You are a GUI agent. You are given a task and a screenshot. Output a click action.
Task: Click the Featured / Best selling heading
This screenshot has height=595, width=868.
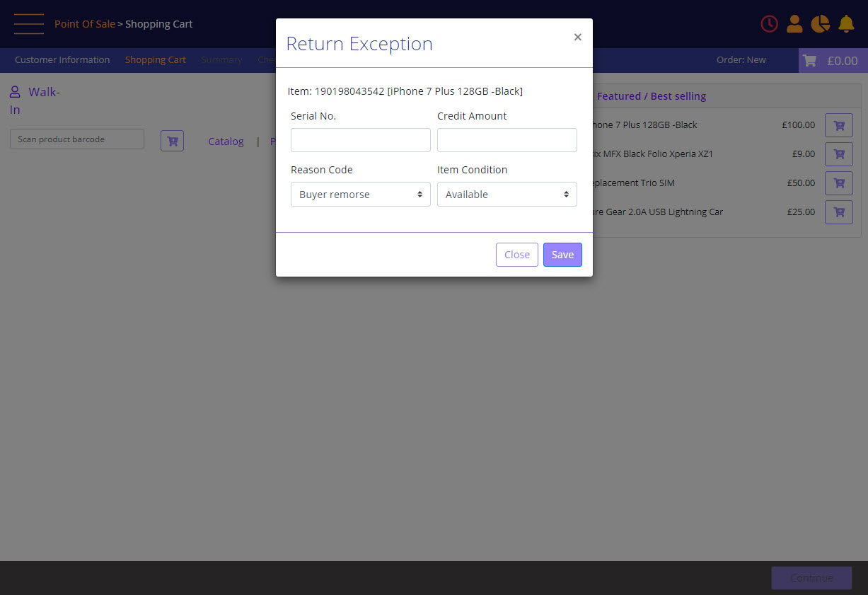[652, 96]
